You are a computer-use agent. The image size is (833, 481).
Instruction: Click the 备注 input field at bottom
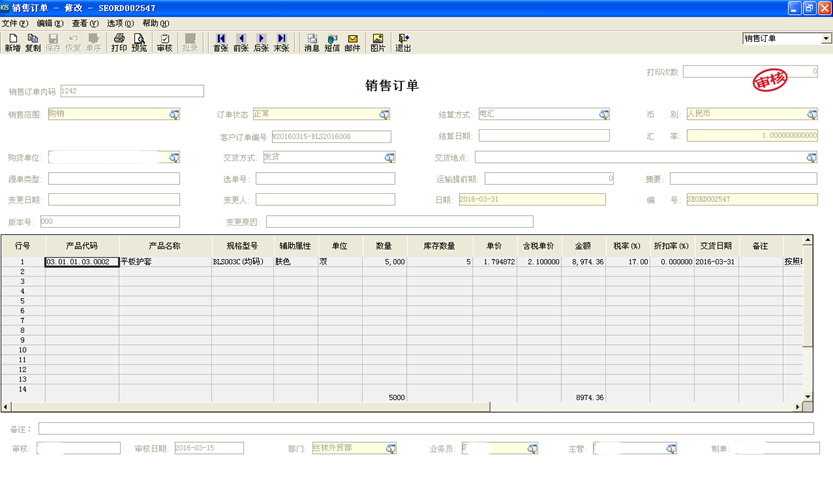425,429
